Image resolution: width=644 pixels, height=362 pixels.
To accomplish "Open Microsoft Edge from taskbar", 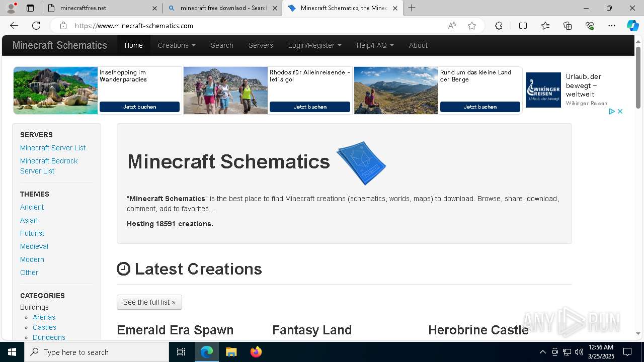I will click(207, 352).
